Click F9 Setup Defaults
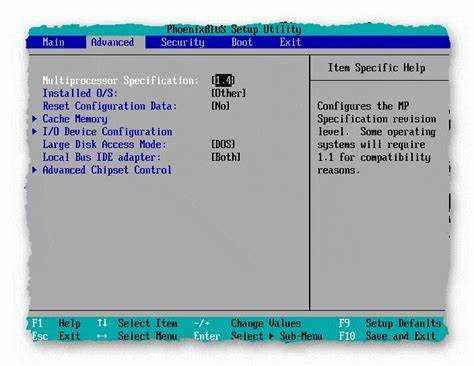 pyautogui.click(x=390, y=323)
